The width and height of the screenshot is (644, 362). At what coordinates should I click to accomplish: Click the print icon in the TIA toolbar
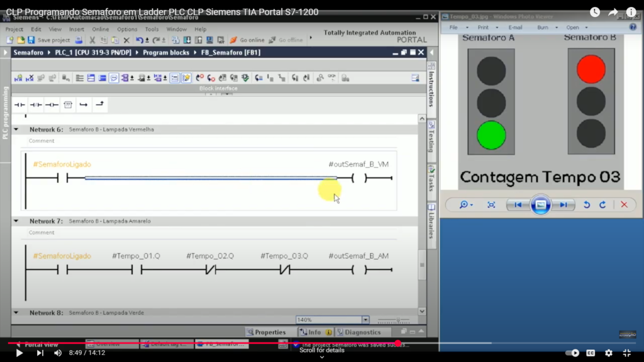79,40
